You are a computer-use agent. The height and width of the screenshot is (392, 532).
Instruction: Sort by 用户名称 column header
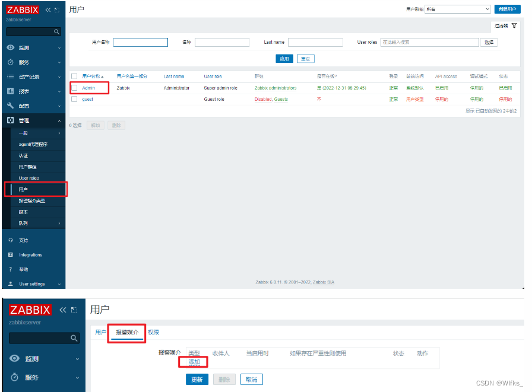click(x=93, y=77)
